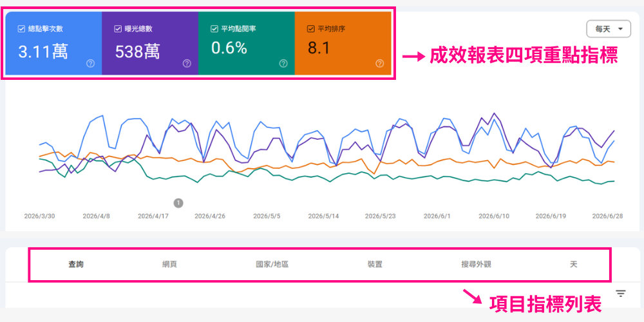Screen dimensions: 644x322
Task: Open the table filter icon
Action: (x=621, y=293)
